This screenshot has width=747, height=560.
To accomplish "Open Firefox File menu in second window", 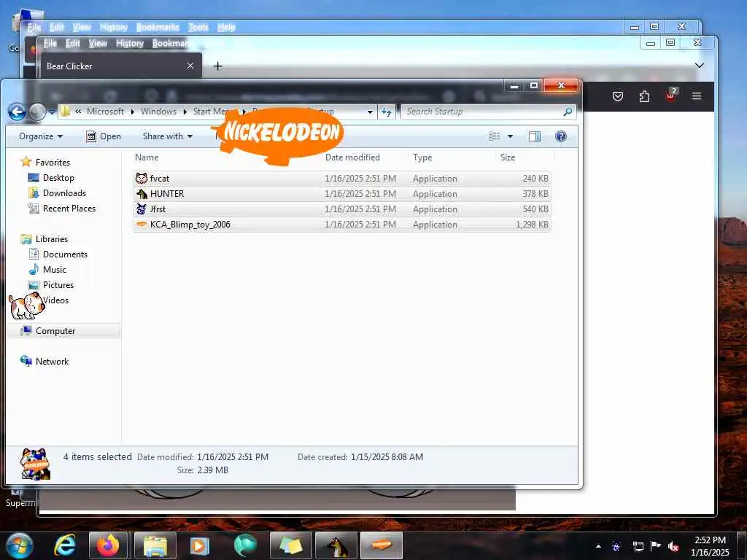I will [50, 43].
